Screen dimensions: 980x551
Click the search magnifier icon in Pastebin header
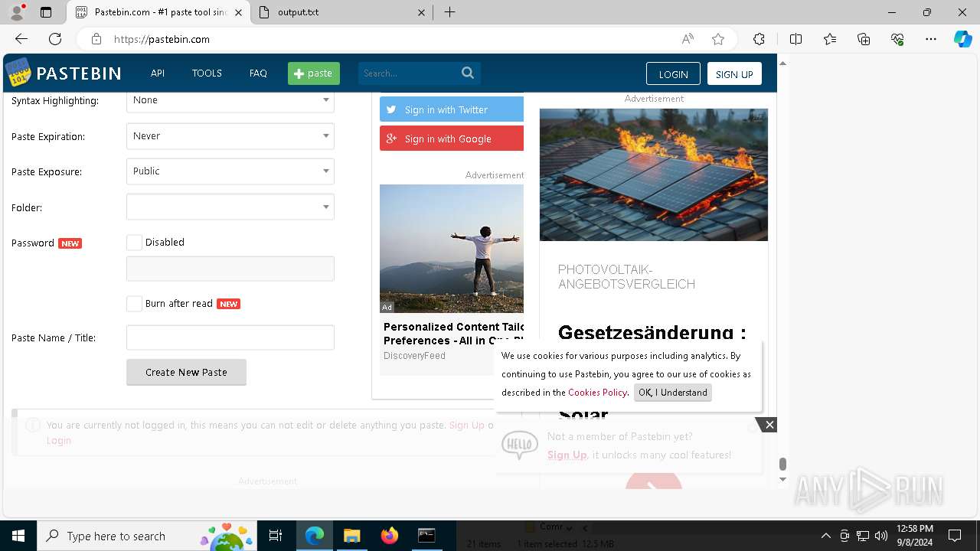click(x=468, y=73)
